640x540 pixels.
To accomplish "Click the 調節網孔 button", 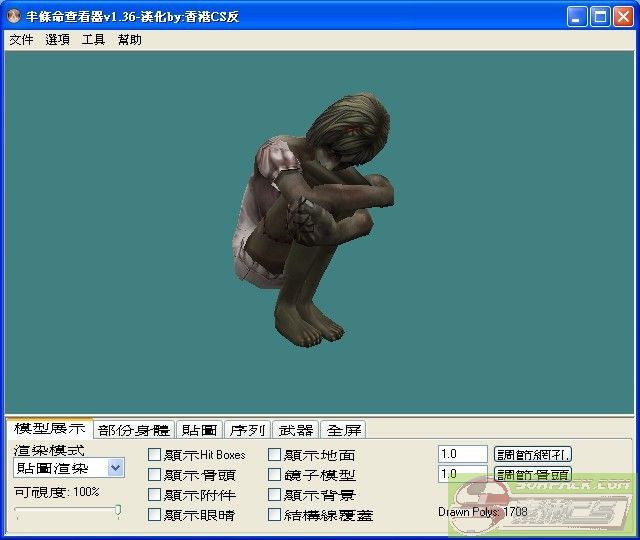I will [533, 454].
